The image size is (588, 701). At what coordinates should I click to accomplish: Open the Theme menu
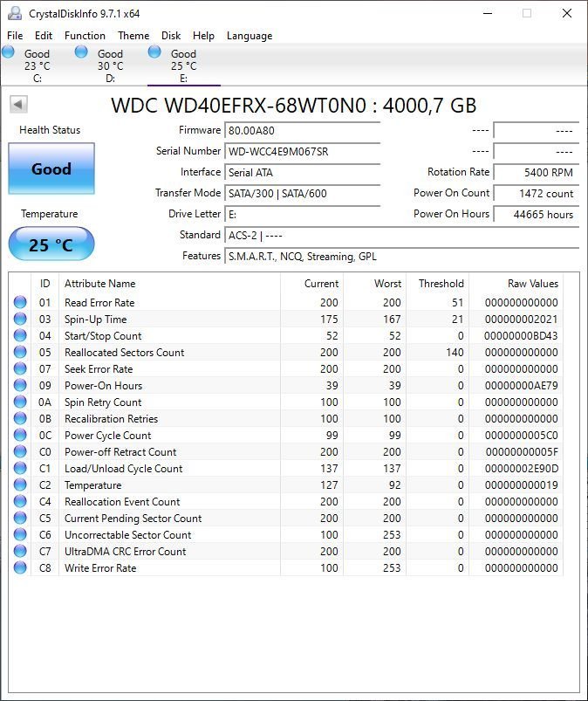(x=133, y=36)
